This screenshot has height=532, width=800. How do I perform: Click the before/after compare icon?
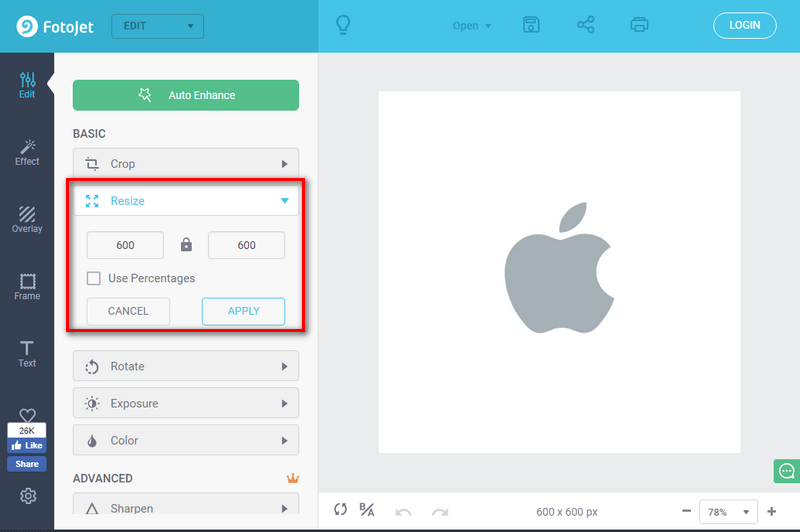click(x=367, y=509)
